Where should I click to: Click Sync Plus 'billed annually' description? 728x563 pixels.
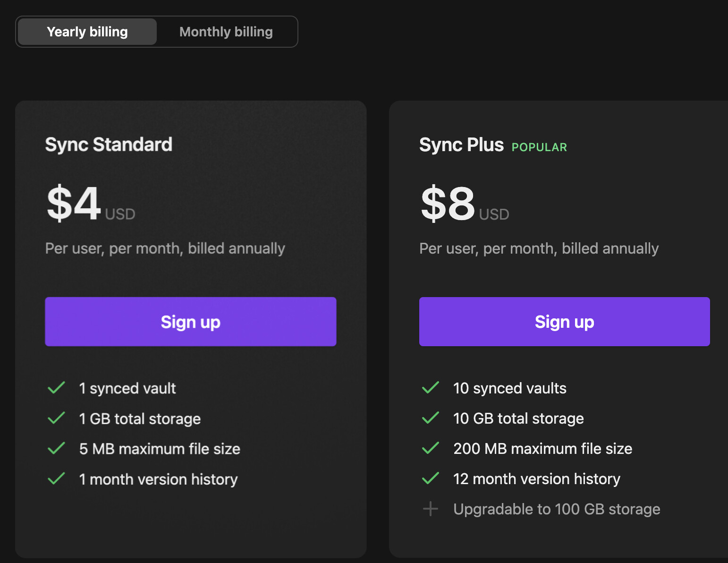point(539,248)
